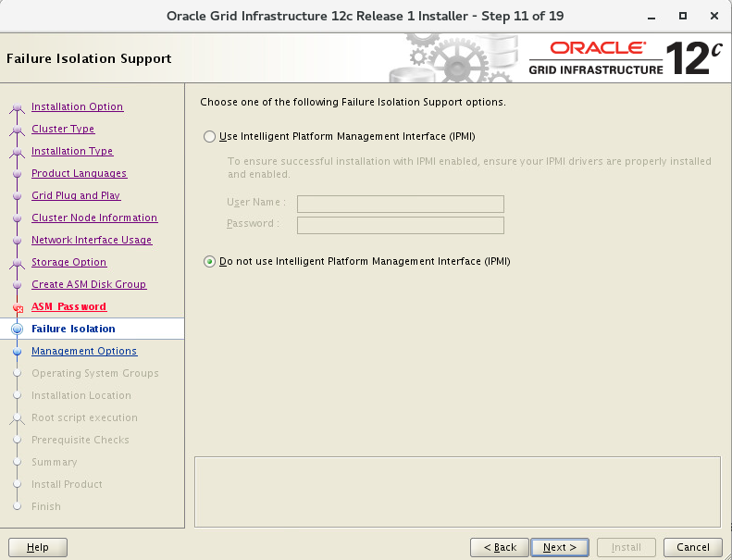Click the Storage Option step node icon
The width and height of the screenshot is (732, 560).
point(18,264)
